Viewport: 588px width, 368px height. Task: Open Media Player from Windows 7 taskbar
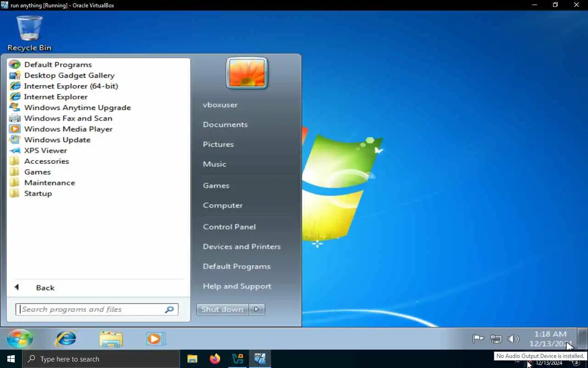click(x=155, y=339)
